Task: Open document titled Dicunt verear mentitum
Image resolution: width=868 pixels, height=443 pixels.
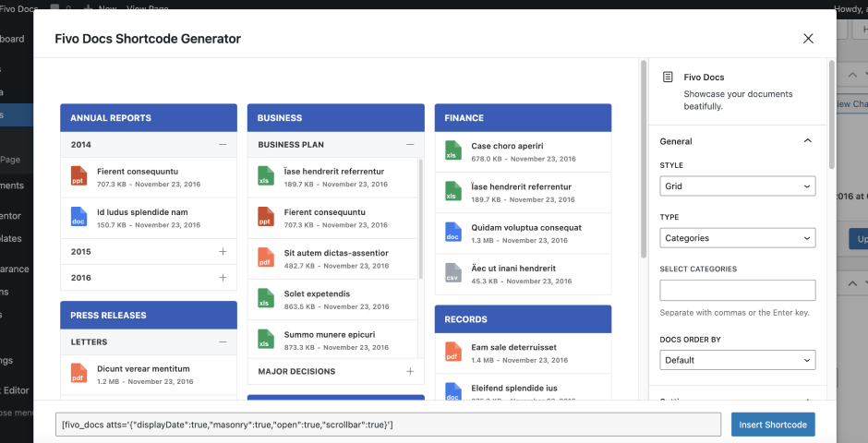Action: tap(143, 369)
